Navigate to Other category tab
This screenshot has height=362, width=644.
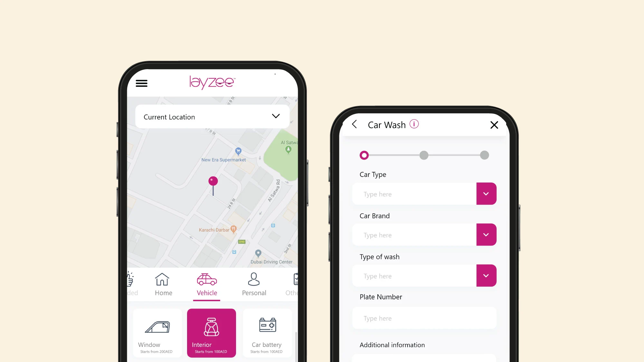click(293, 283)
